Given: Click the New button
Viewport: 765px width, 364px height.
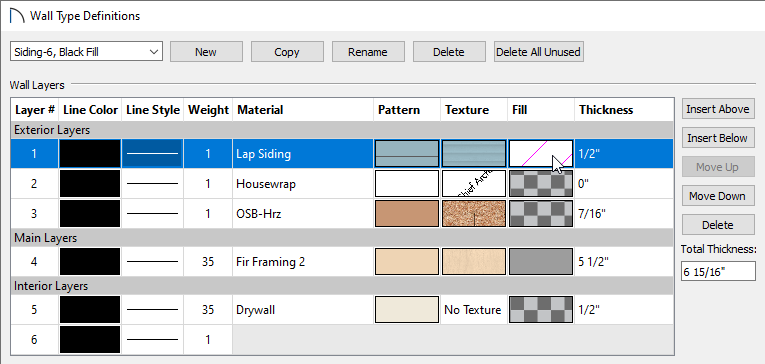Looking at the screenshot, I should pyautogui.click(x=206, y=52).
